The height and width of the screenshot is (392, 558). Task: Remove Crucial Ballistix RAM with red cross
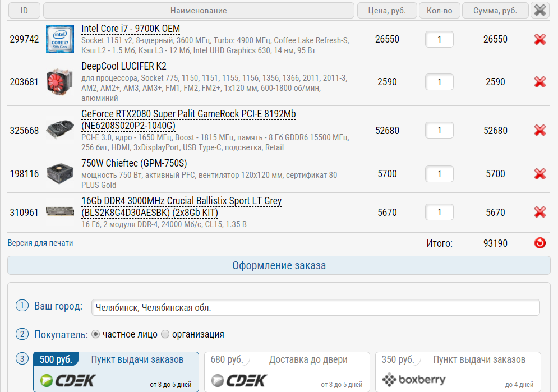(x=540, y=212)
